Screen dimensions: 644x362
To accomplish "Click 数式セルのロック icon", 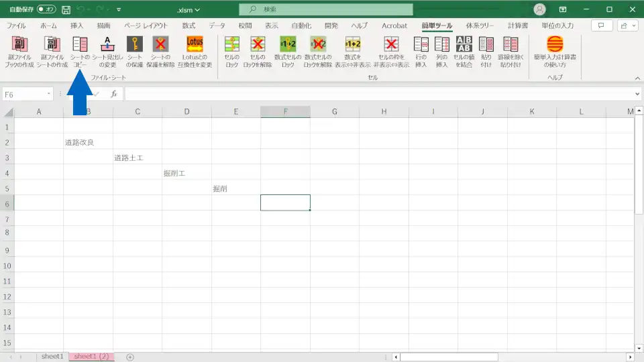I will click(x=288, y=44).
